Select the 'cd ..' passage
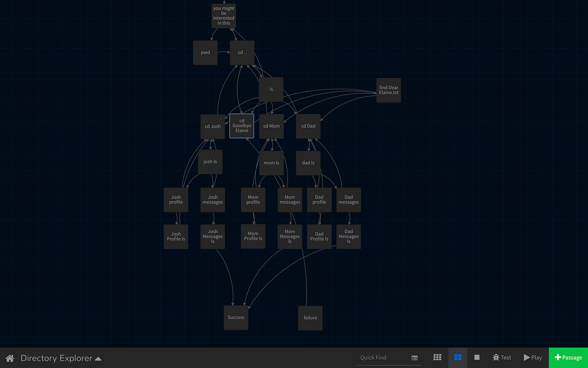 [x=242, y=53]
